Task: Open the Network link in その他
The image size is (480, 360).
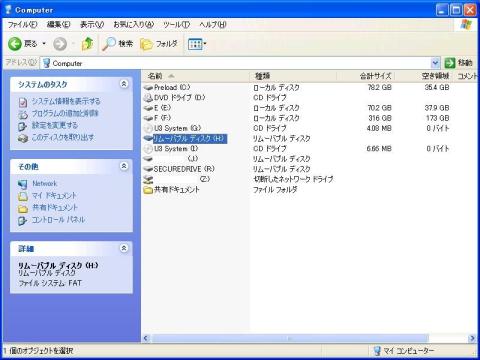Action: click(x=44, y=183)
